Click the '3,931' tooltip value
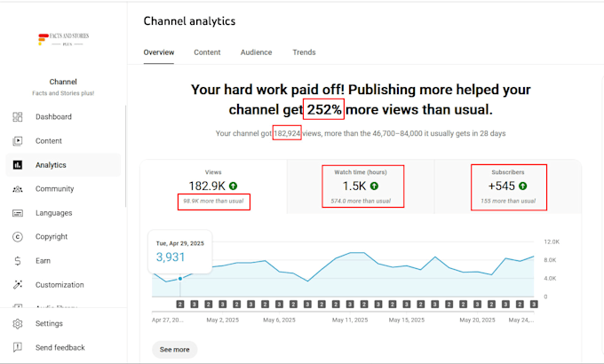The height and width of the screenshot is (364, 604). tap(171, 257)
